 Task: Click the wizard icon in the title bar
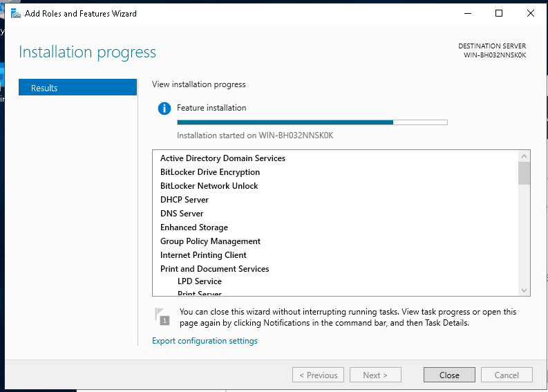15,13
